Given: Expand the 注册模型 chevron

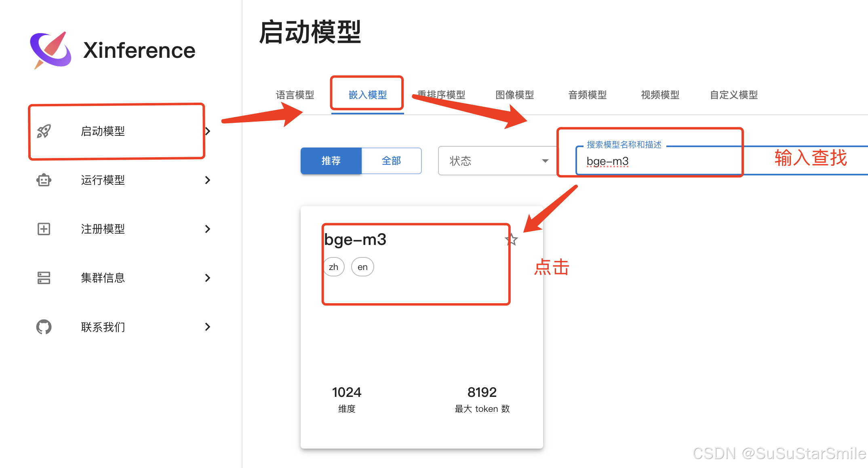Looking at the screenshot, I should coord(208,229).
